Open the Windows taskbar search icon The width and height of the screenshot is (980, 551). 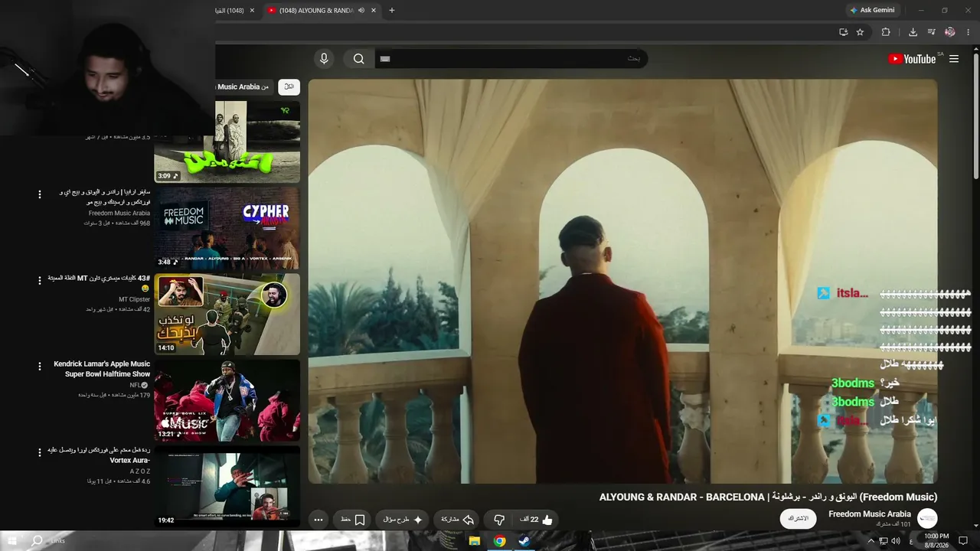[x=37, y=540]
